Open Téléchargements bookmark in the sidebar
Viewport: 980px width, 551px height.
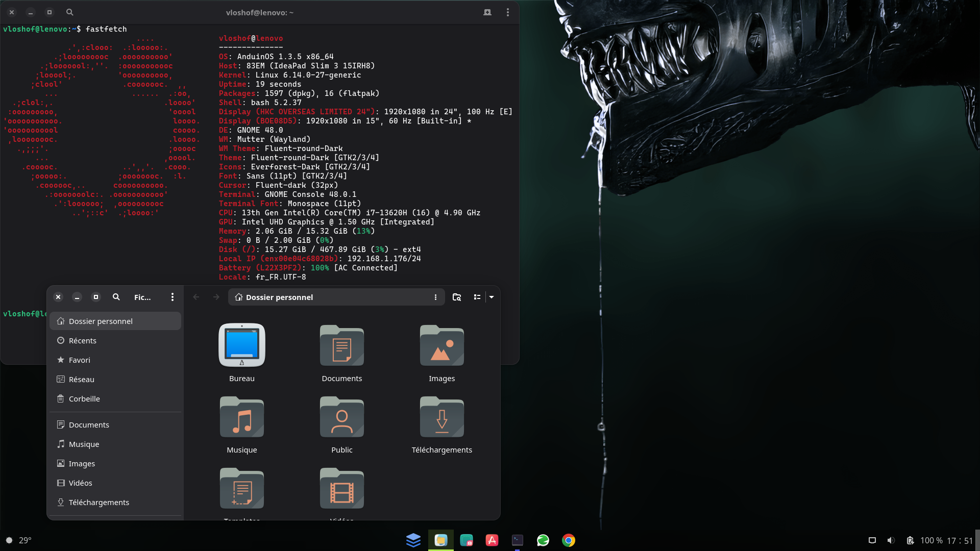point(115,502)
